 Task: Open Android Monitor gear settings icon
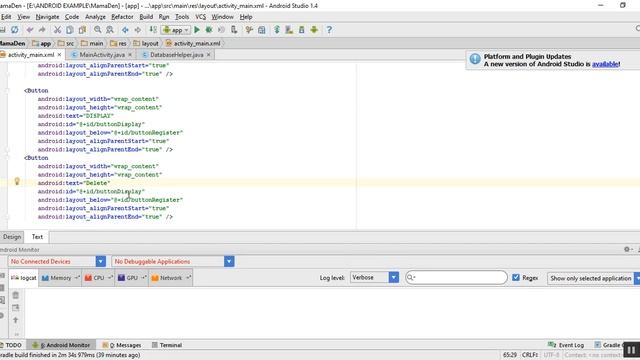pos(628,249)
